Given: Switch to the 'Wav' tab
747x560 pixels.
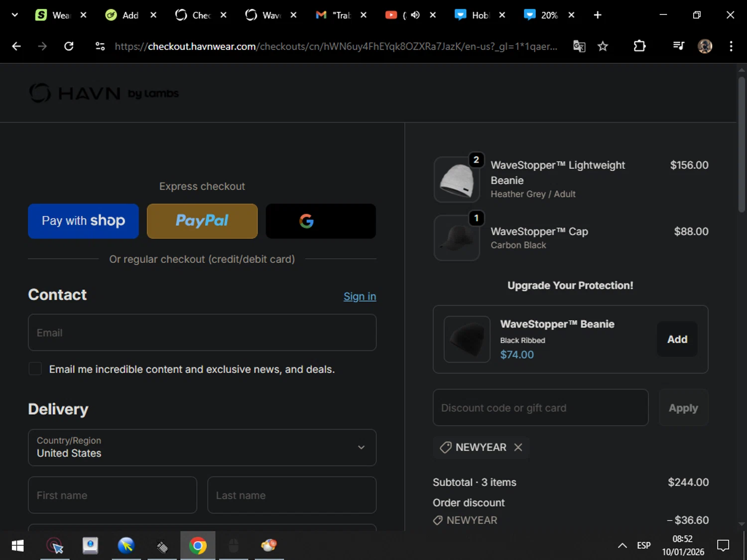Looking at the screenshot, I should (x=263, y=15).
